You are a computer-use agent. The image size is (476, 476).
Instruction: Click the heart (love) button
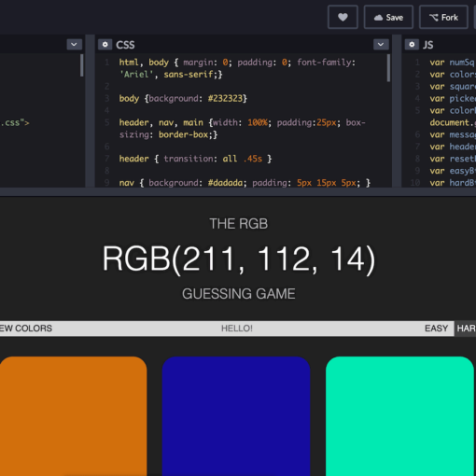coord(343,17)
